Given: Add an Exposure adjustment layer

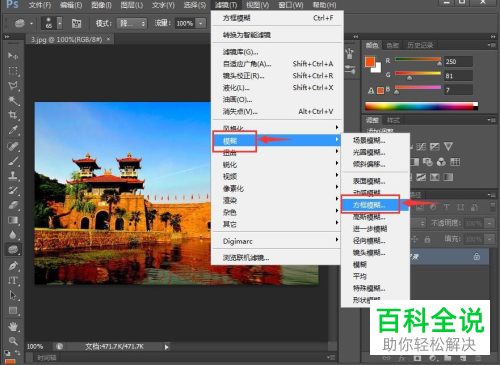Looking at the screenshot, I should pos(434,146).
